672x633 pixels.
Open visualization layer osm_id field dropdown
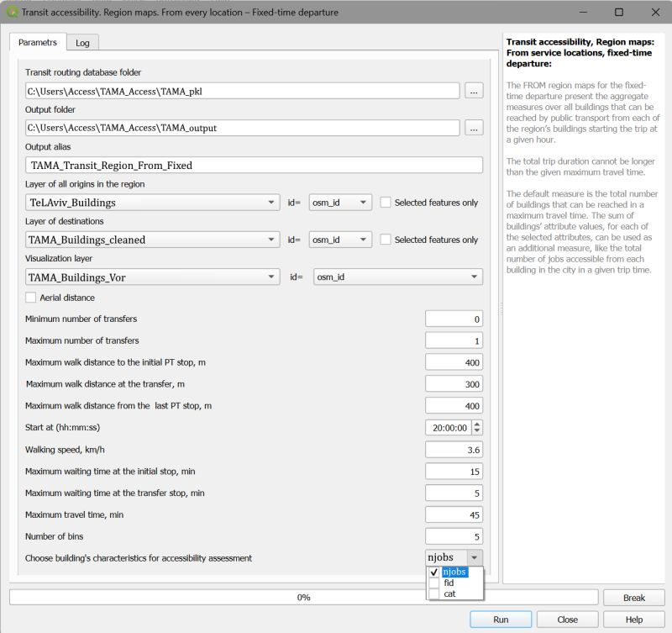[x=398, y=277]
